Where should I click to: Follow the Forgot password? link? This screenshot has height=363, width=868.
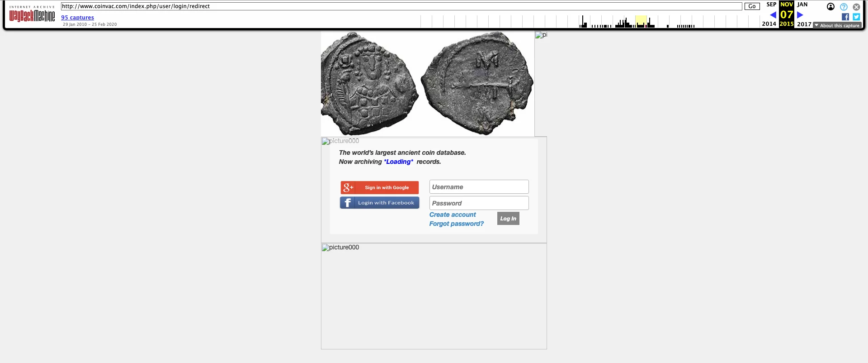coord(456,224)
